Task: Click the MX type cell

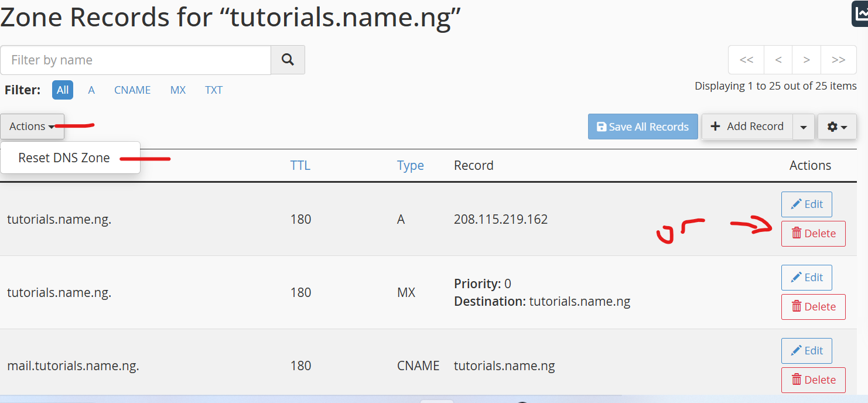Action: (406, 292)
